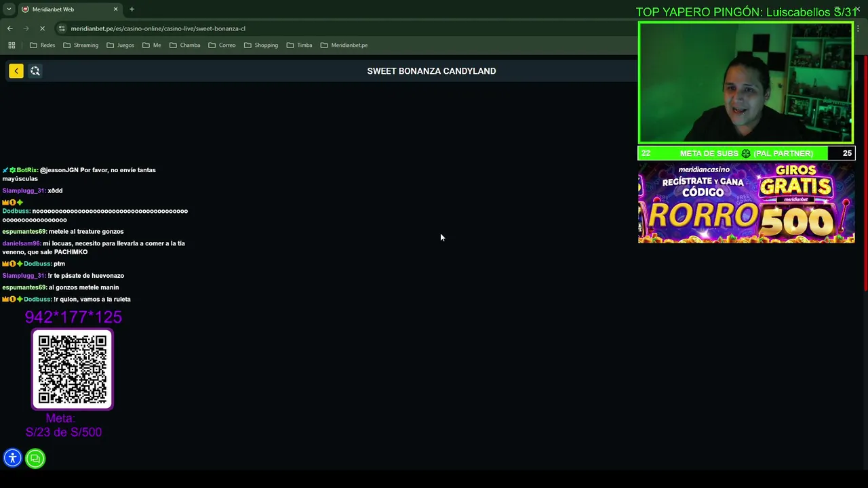This screenshot has width=868, height=488.
Task: Open the Juegos bookmark folder
Action: pos(120,45)
